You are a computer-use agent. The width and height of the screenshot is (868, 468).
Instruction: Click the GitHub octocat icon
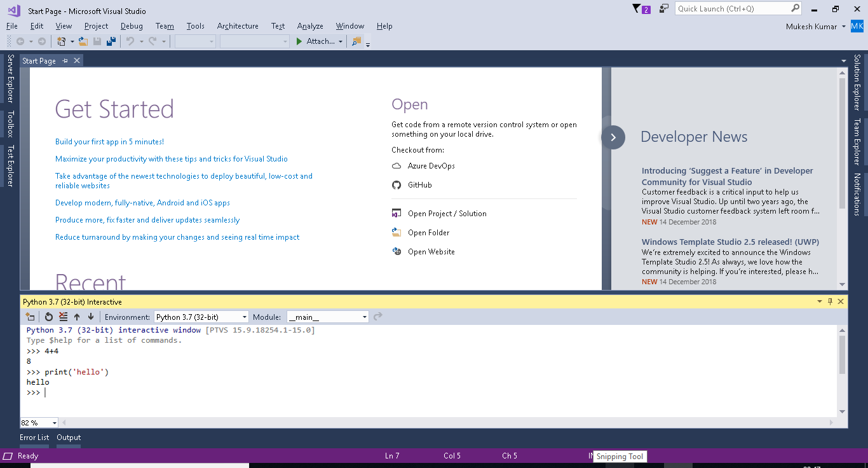[397, 185]
